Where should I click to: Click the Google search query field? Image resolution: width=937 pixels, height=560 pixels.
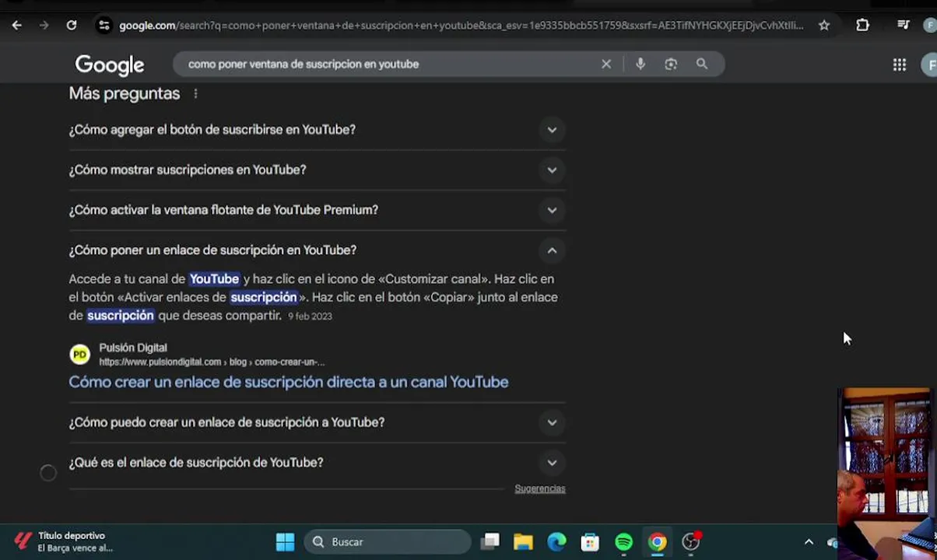point(389,64)
